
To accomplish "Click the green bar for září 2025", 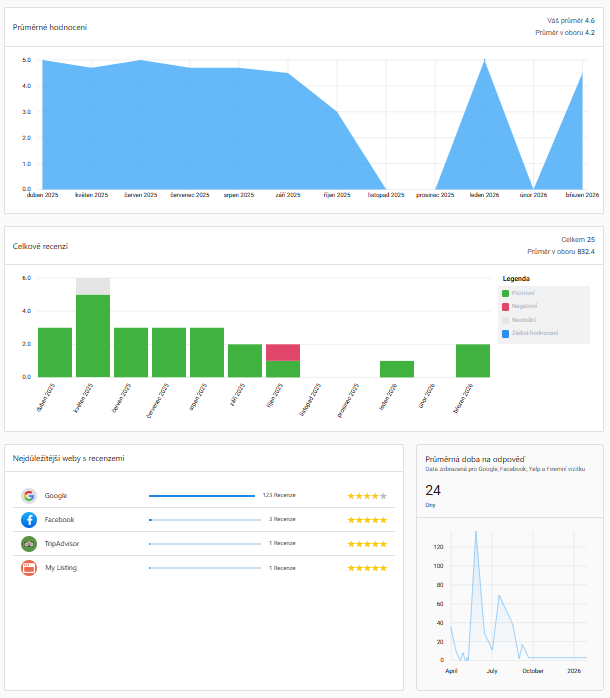I will [x=245, y=361].
